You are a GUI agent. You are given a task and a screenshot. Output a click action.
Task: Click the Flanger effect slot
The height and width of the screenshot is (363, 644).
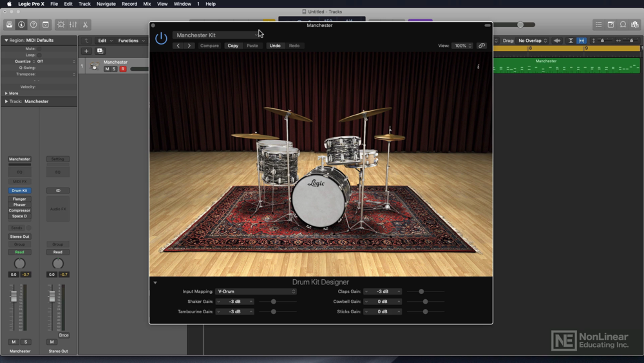(19, 199)
